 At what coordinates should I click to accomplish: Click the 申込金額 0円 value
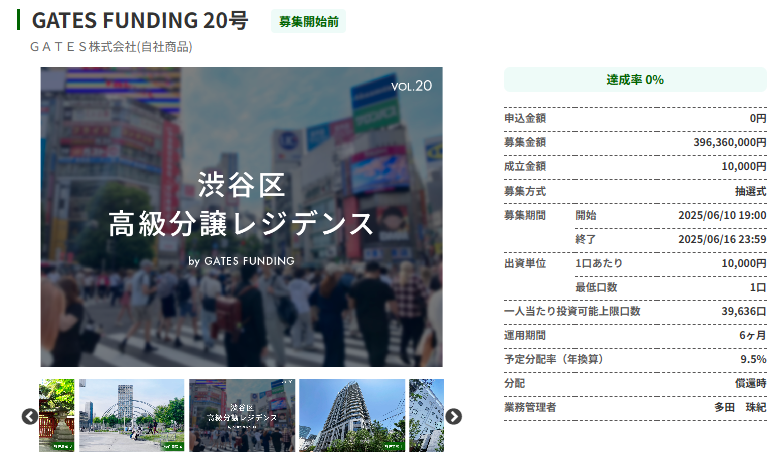[758, 119]
